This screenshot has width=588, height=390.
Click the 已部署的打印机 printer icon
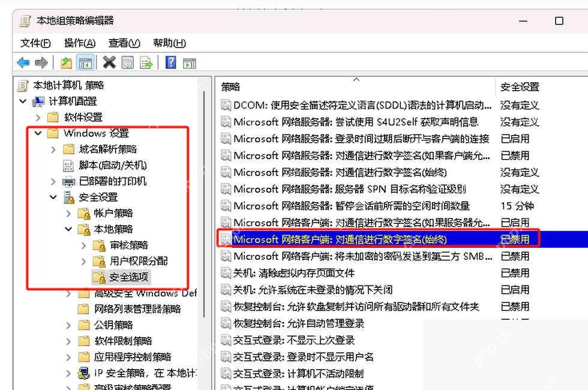[68, 181]
